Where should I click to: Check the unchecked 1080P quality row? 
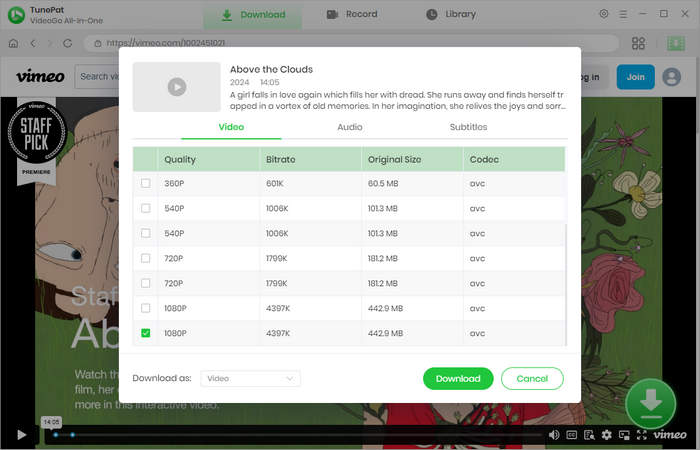tap(146, 308)
